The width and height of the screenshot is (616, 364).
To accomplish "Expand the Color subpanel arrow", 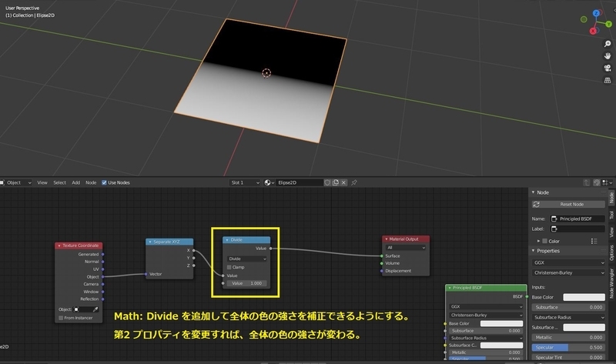I will (x=538, y=241).
